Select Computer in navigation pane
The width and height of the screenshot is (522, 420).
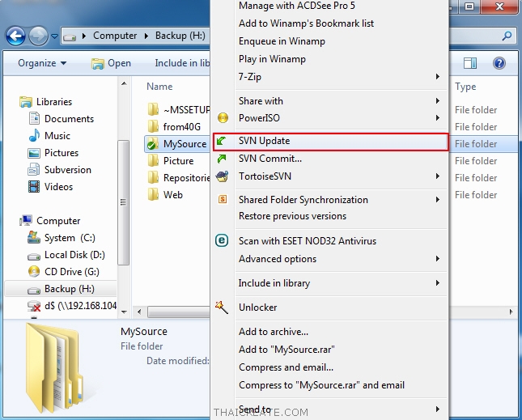tap(50, 221)
